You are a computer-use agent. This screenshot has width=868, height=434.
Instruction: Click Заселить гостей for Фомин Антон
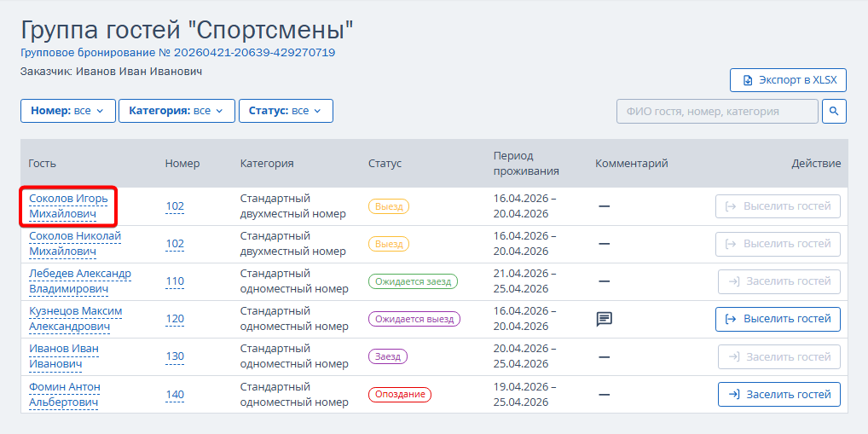pyautogui.click(x=779, y=395)
